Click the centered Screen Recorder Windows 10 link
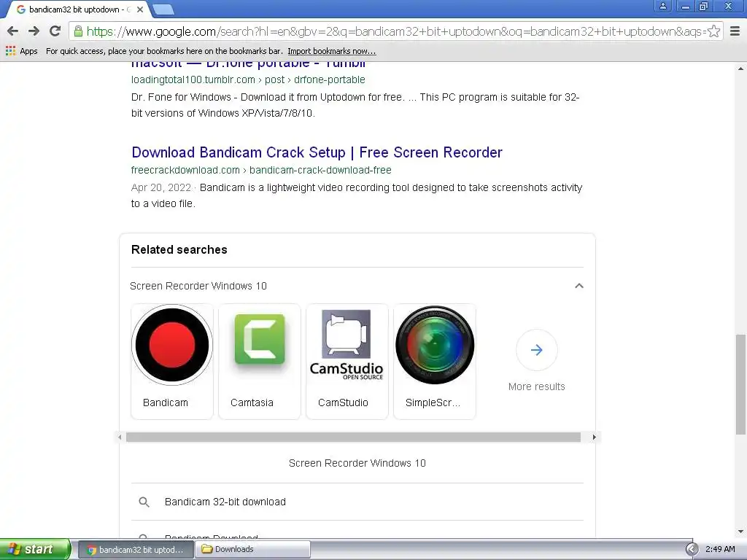 357,463
